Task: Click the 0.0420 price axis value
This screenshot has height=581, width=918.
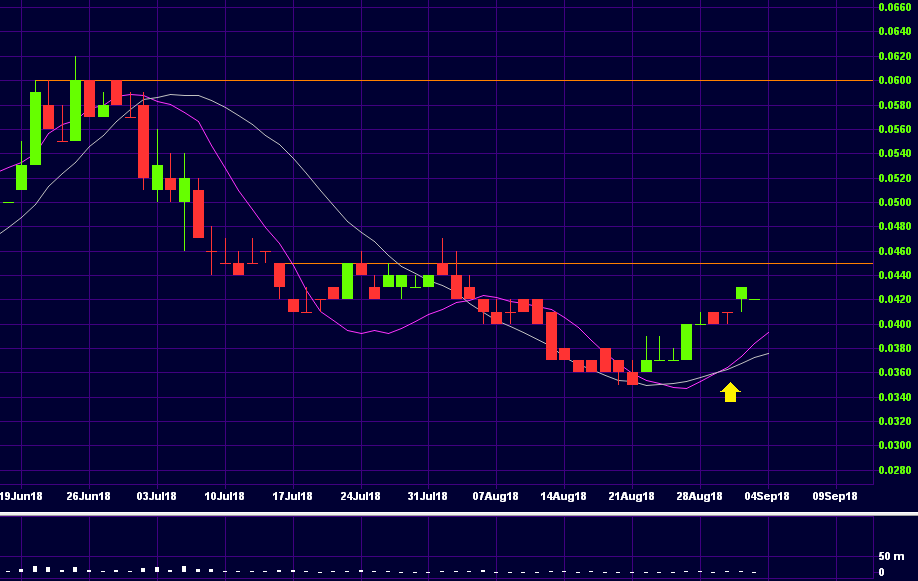Action: 895,299
